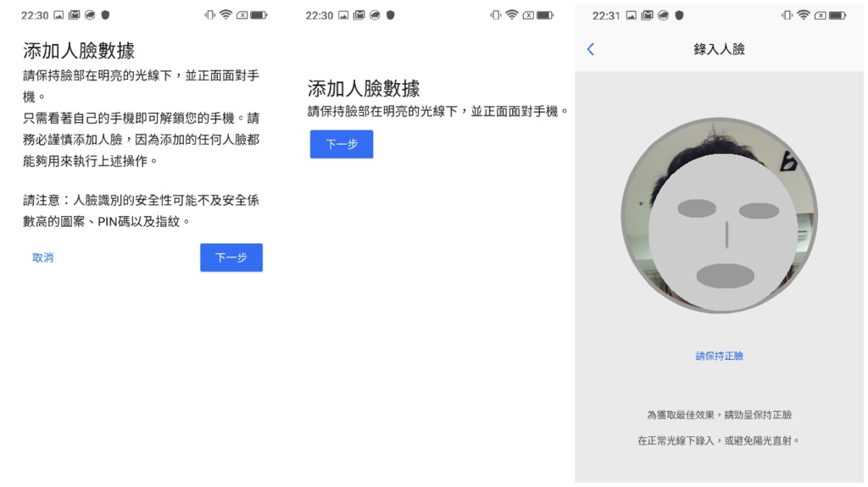
Task: Tap the vibrate icon in the left status bar
Action: (209, 15)
